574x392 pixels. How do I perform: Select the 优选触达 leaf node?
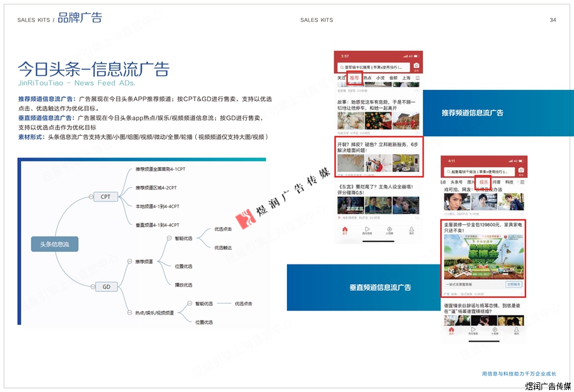pyautogui.click(x=223, y=248)
